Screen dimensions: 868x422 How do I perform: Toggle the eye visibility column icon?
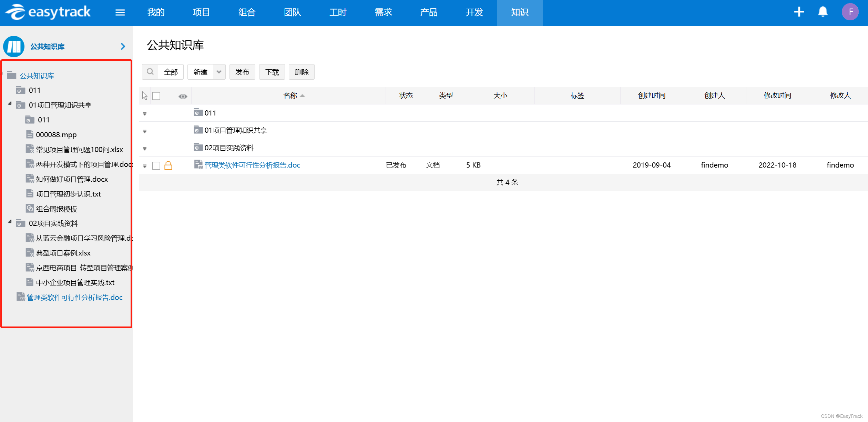(x=183, y=96)
